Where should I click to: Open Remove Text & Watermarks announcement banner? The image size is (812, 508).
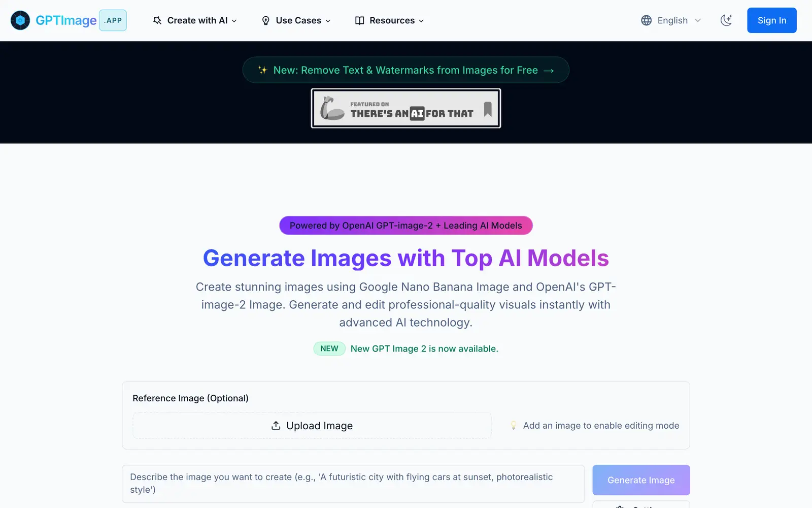[405, 70]
